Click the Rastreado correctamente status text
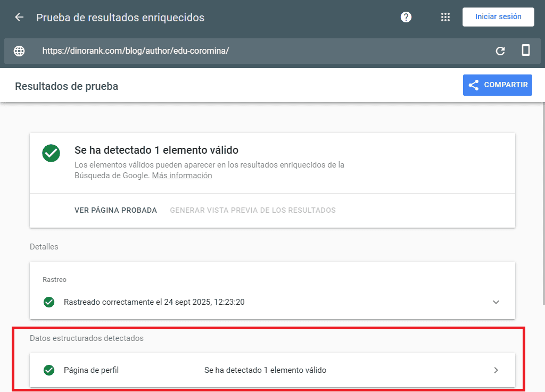 tap(154, 302)
